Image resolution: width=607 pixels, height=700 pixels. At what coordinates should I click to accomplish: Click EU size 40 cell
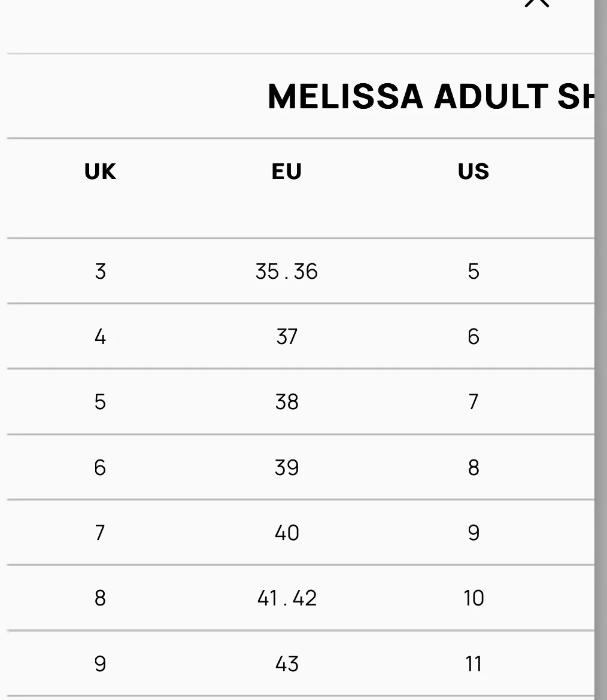pos(287,532)
